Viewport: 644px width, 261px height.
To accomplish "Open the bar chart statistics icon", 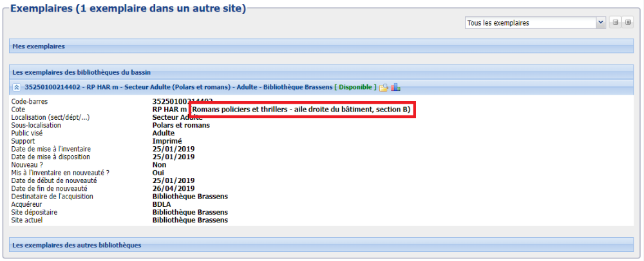I will click(395, 87).
